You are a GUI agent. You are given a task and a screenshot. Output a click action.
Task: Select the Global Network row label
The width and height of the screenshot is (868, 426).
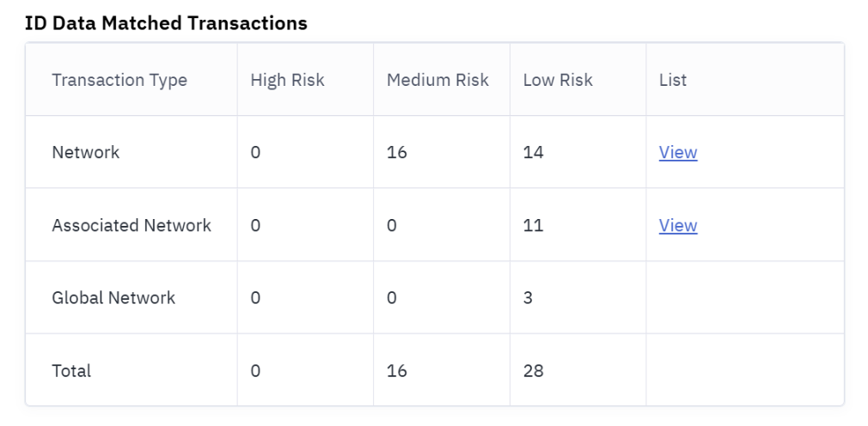113,298
